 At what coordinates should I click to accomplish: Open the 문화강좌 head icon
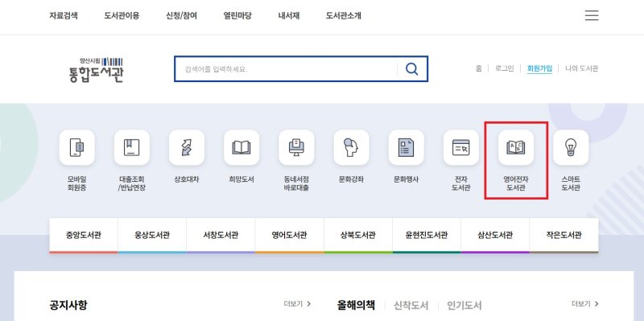(351, 147)
